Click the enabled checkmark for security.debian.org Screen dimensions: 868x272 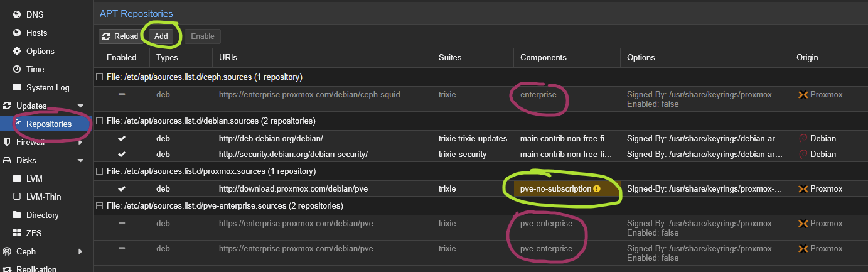click(122, 154)
